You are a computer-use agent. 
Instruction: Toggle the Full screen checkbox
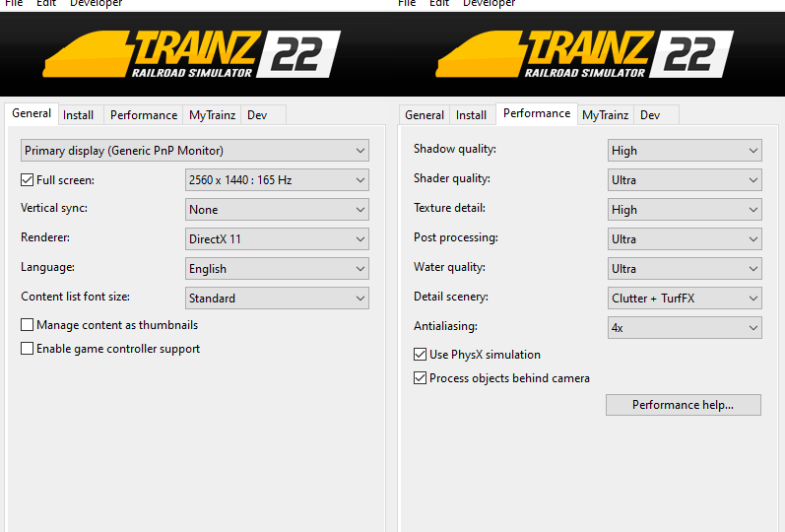click(27, 180)
